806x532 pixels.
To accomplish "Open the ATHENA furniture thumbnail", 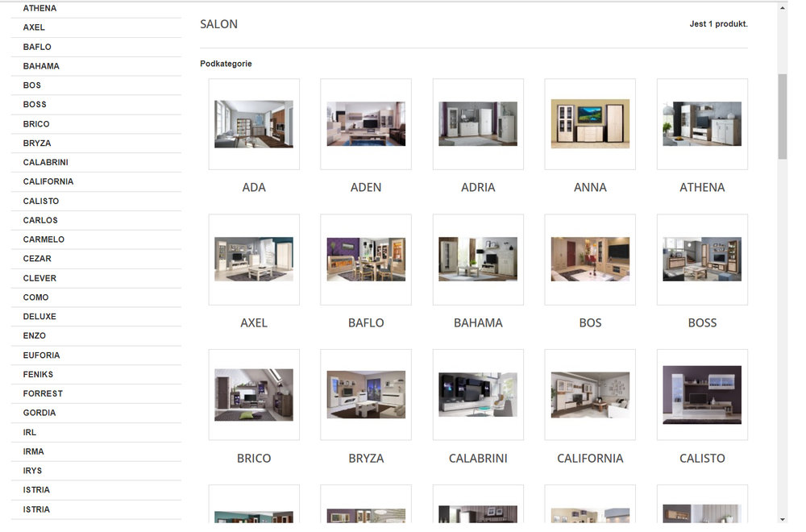I will (x=702, y=124).
